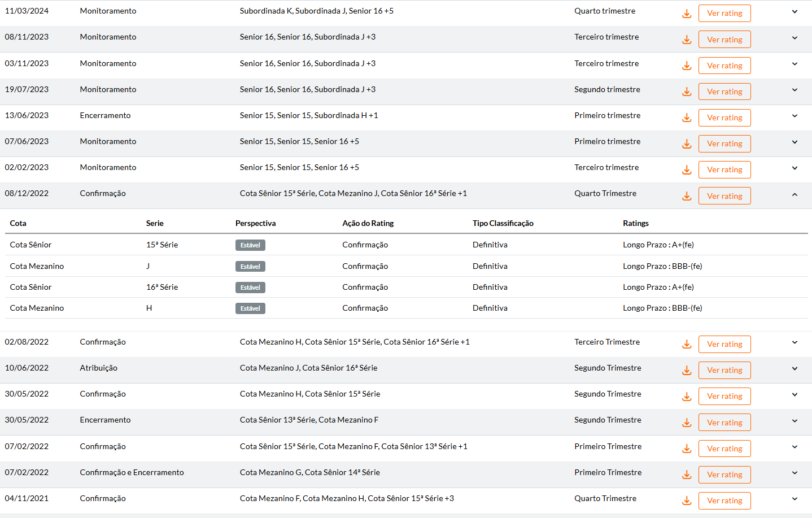812x518 pixels.
Task: Download the 04/11/2021 Confirmação report
Action: (687, 500)
